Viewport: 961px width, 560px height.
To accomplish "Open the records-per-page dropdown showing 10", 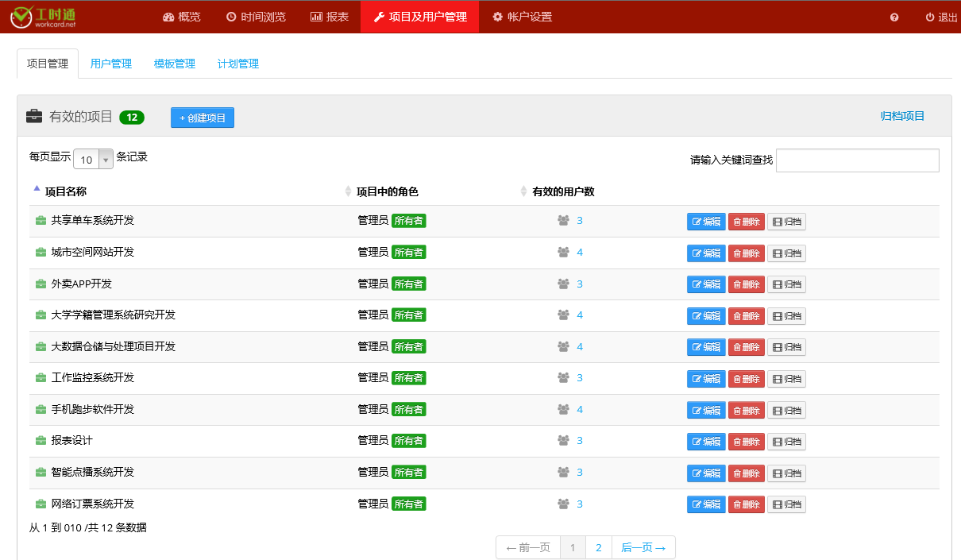I will point(94,160).
